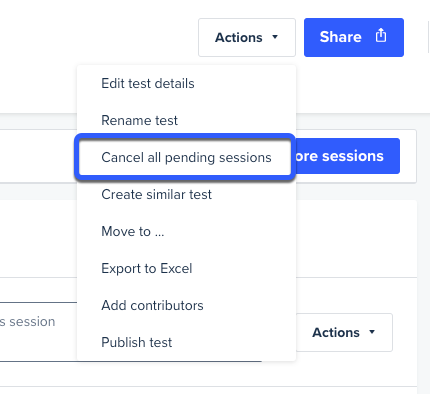Select Cancel all pending sessions
430x394 pixels.
185,157
